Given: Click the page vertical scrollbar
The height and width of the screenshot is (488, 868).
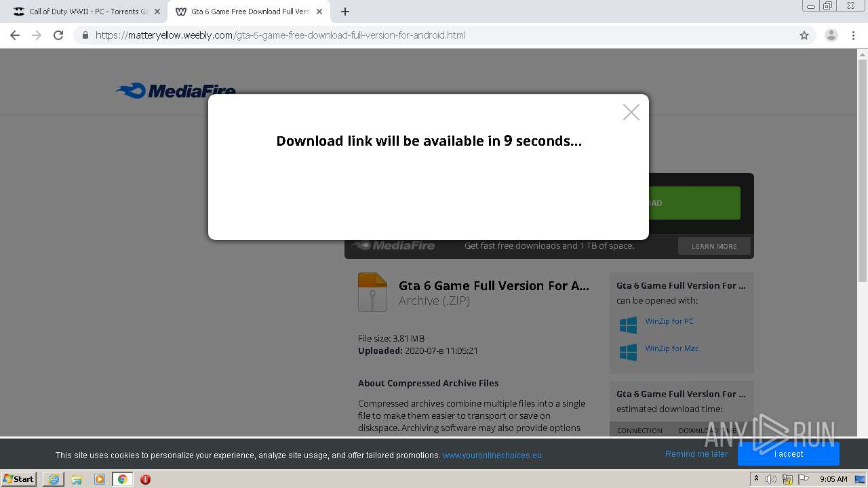Looking at the screenshot, I should tap(863, 169).
